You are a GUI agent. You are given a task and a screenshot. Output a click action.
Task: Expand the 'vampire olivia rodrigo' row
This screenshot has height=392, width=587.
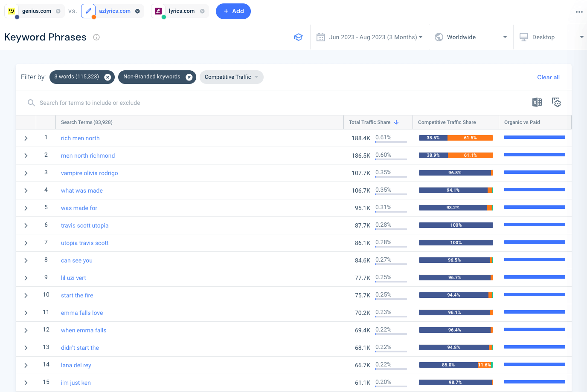(x=26, y=173)
